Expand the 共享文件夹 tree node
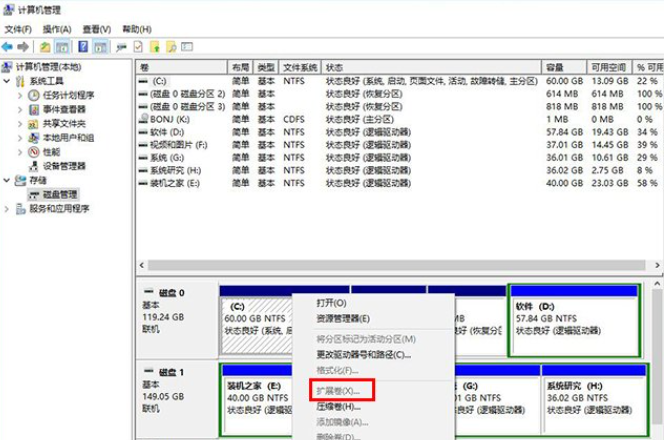This screenshot has height=440, width=665. (20, 123)
